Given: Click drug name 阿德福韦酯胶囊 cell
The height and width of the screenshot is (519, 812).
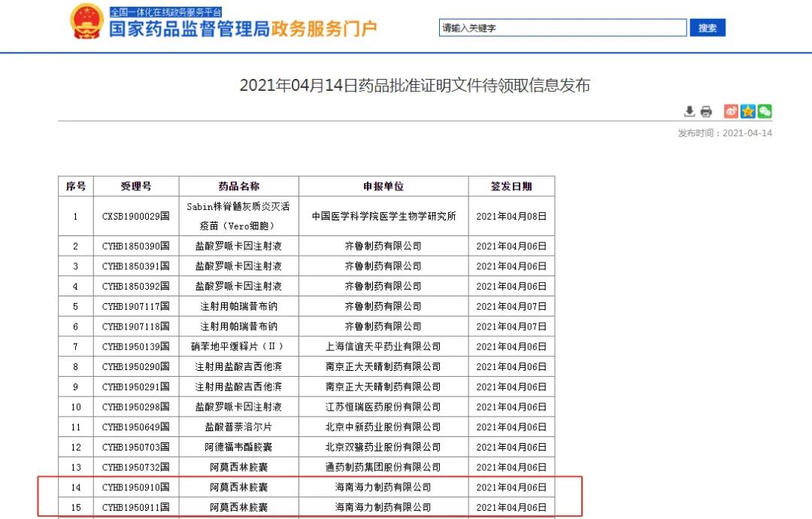Looking at the screenshot, I should (238, 448).
